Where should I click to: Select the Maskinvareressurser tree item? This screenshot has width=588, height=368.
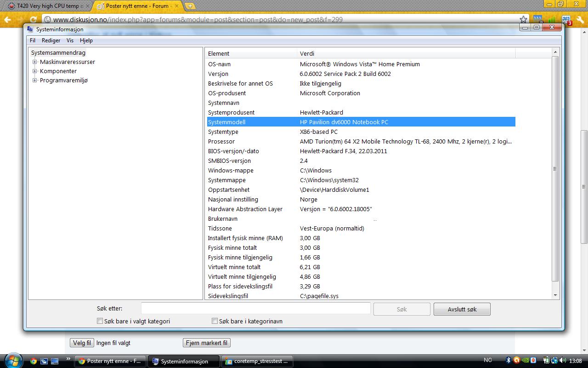point(68,62)
